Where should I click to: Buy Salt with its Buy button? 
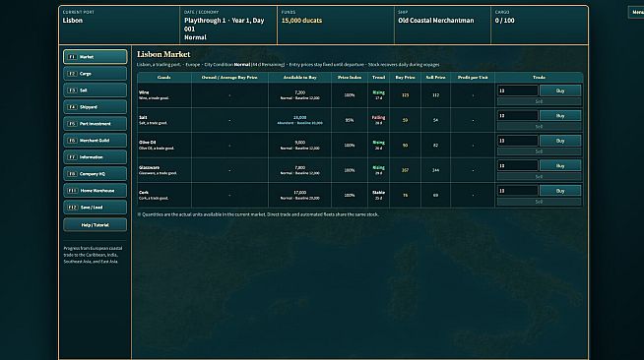point(560,116)
